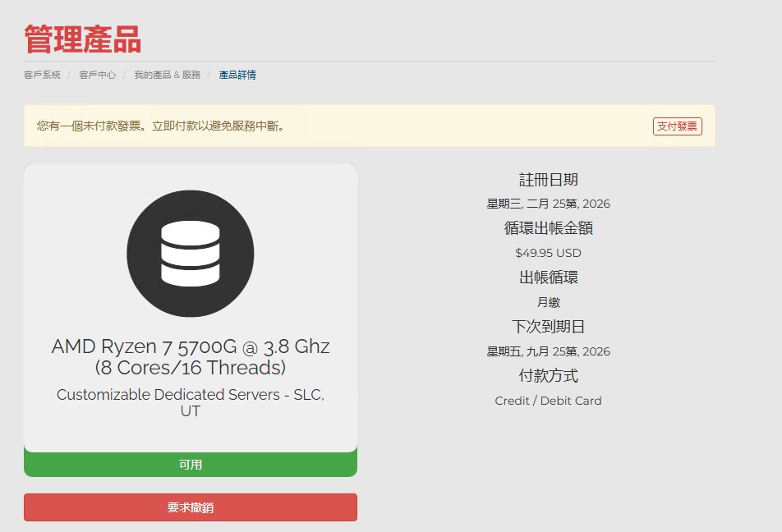
Task: Click the 出帳循環 label
Action: [x=548, y=277]
